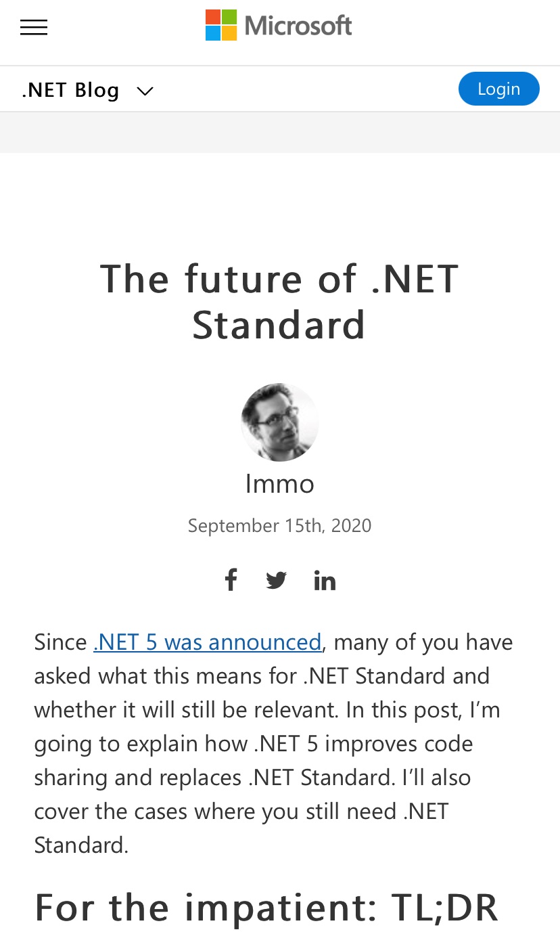Click the September 15th, 2020 publish date

[x=279, y=526]
